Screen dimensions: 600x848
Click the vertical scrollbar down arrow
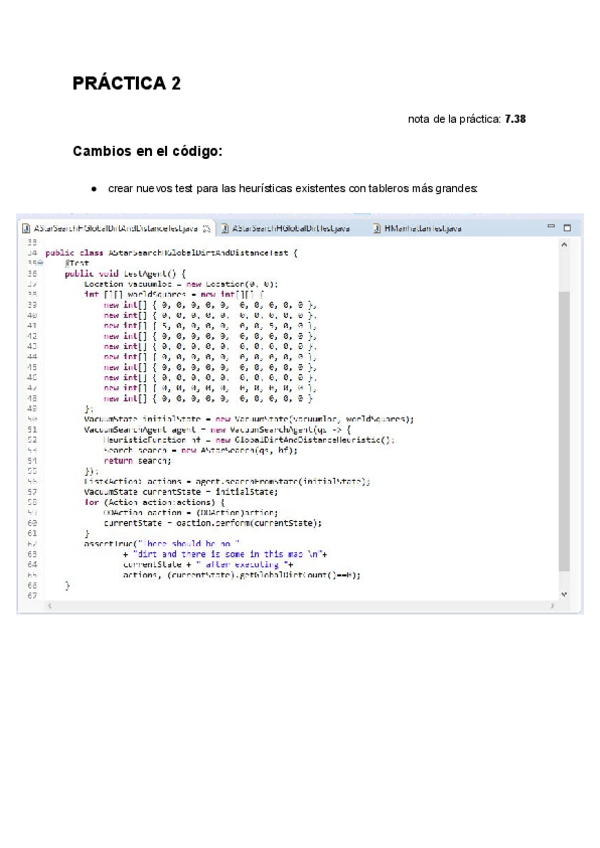[x=565, y=595]
